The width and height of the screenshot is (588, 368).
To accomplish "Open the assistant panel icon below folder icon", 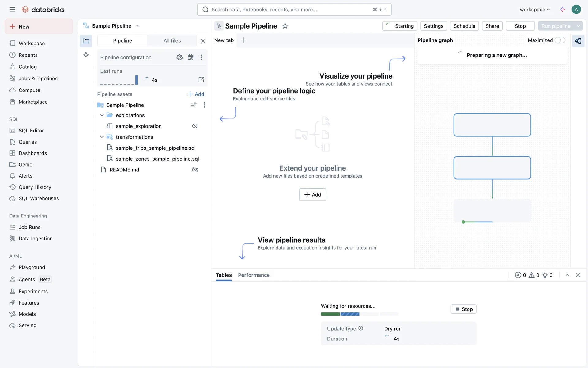I will click(x=86, y=55).
